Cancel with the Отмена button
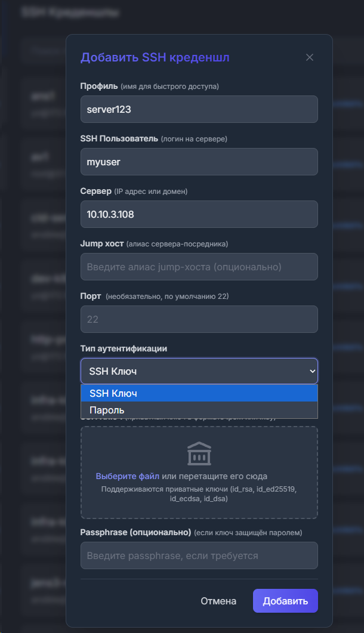This screenshot has width=364, height=633. (x=218, y=601)
